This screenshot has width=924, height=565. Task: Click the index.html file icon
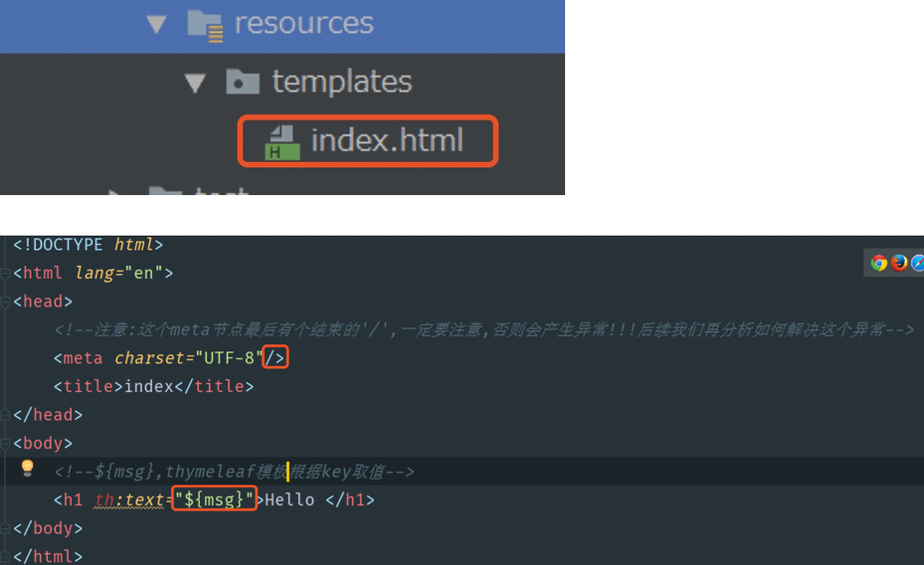pyautogui.click(x=282, y=143)
